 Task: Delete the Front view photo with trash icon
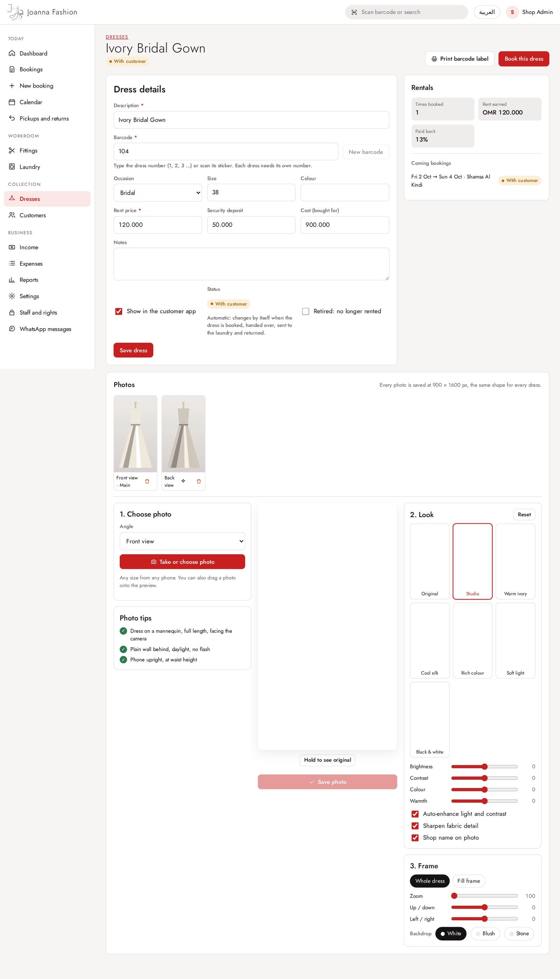pos(147,481)
